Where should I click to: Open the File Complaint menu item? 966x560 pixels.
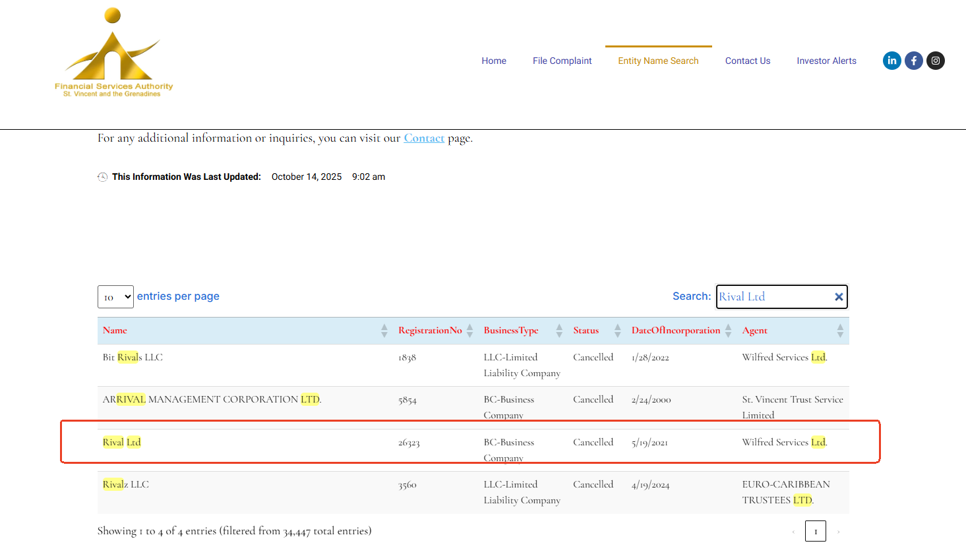(562, 61)
